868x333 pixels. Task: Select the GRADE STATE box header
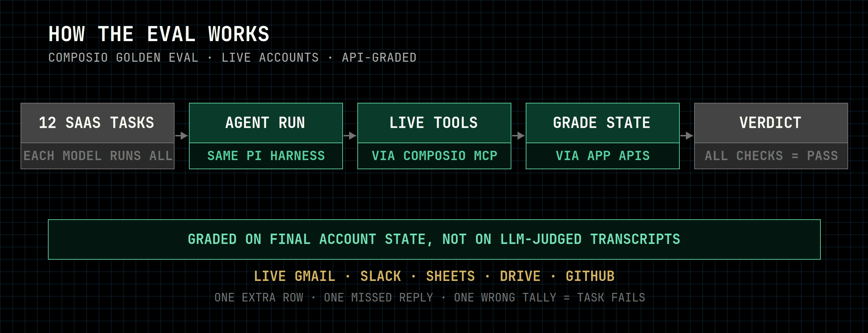(x=603, y=123)
